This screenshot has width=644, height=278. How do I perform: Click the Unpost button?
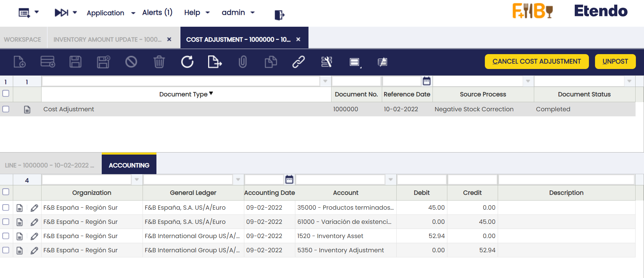615,62
